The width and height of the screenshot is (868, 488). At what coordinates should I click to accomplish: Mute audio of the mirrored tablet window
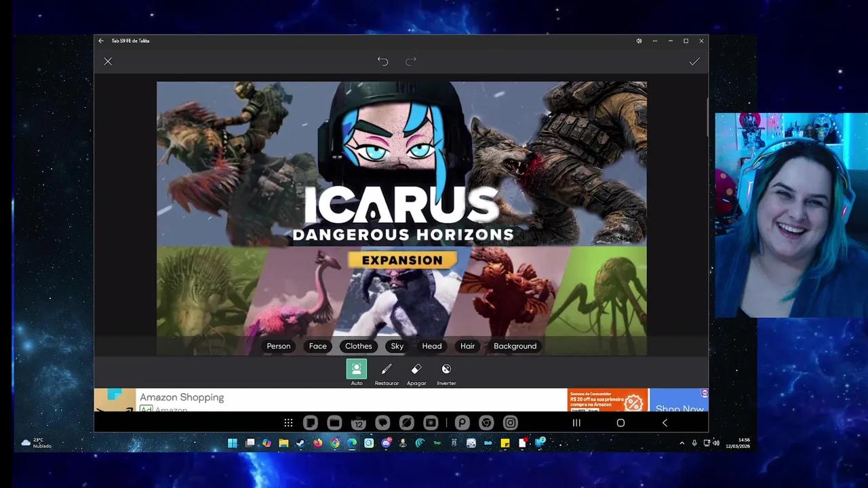click(639, 41)
